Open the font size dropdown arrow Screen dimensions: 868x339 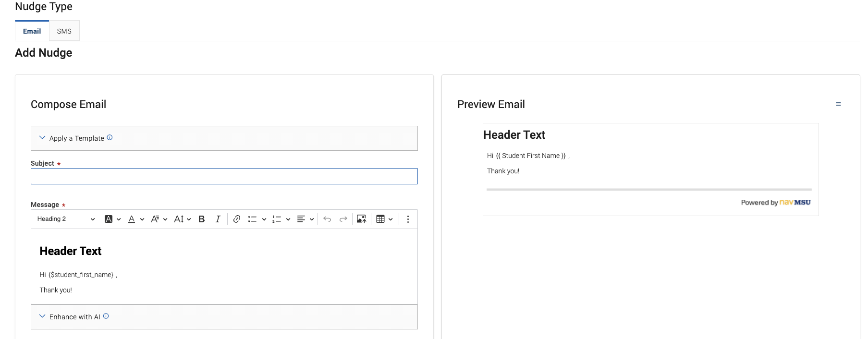coord(189,219)
